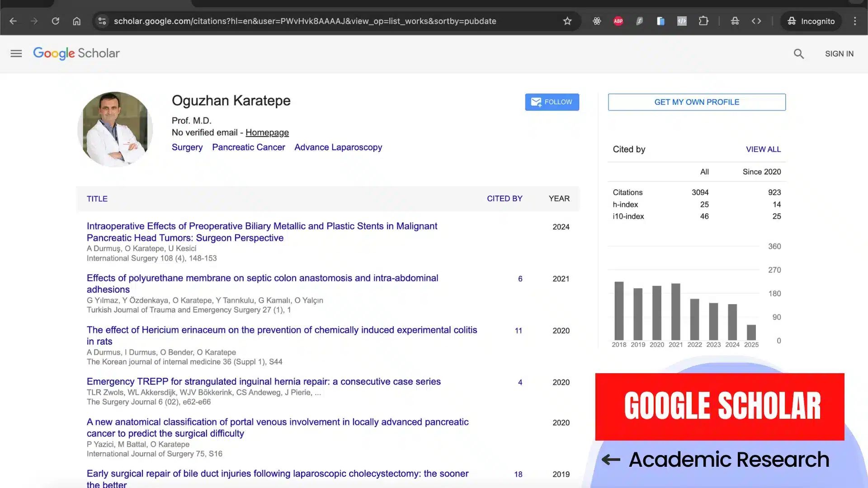868x488 pixels.
Task: Sort works by CITED BY column header
Action: point(505,198)
